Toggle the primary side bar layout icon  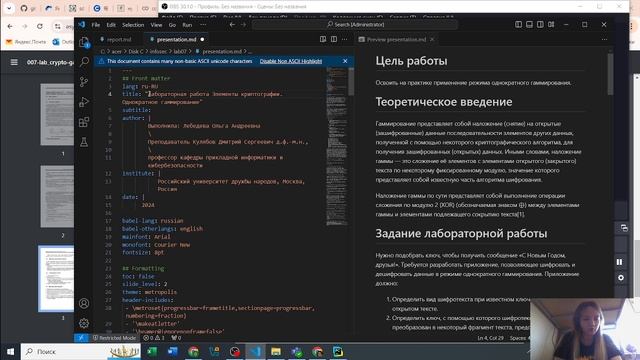click(518, 24)
